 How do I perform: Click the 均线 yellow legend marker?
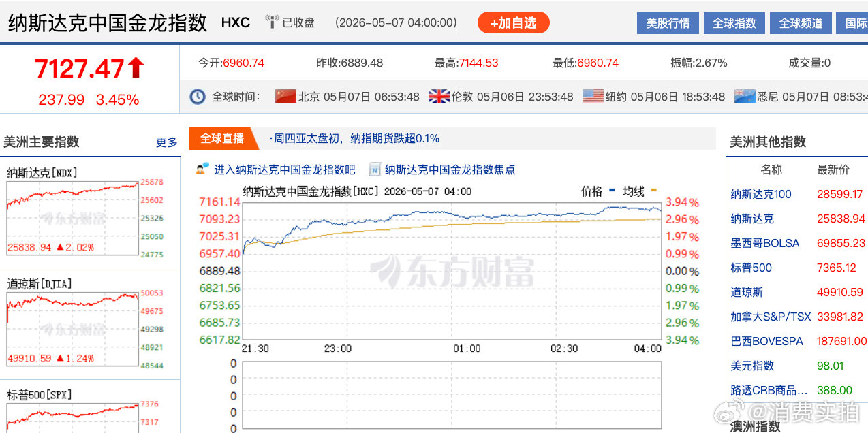[x=653, y=191]
